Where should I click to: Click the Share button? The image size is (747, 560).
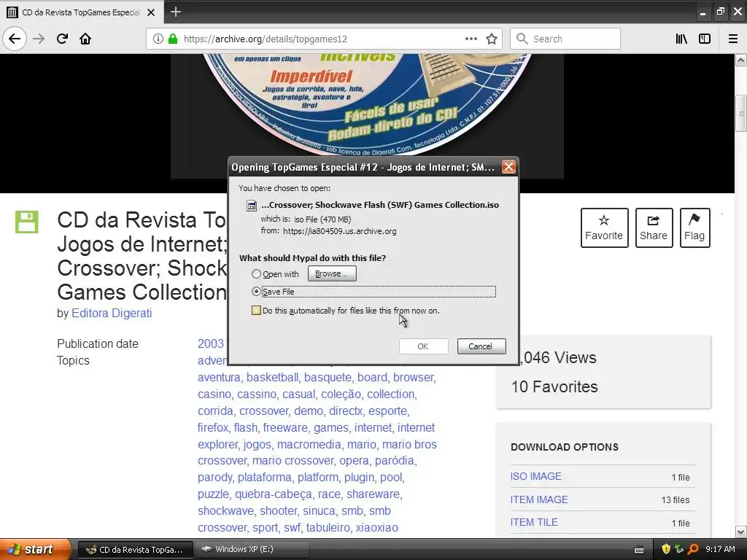pos(654,227)
